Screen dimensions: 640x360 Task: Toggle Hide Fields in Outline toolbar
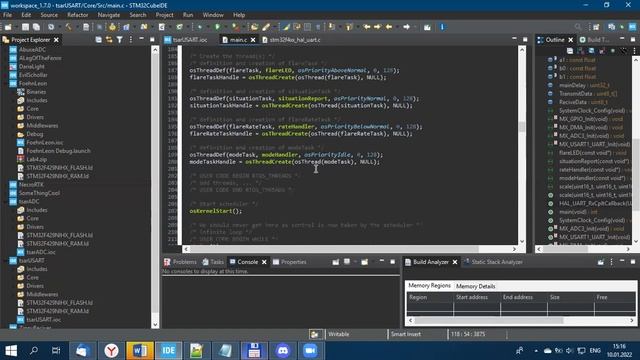591,51
